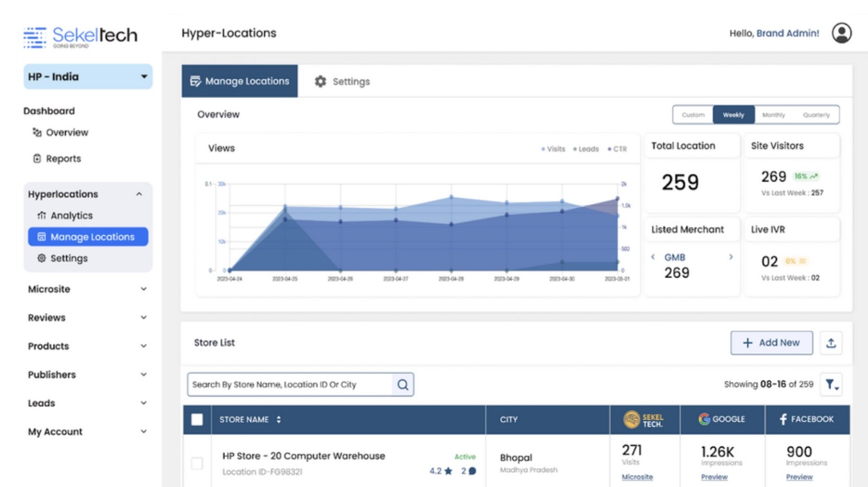Click the store search input field

(x=290, y=384)
